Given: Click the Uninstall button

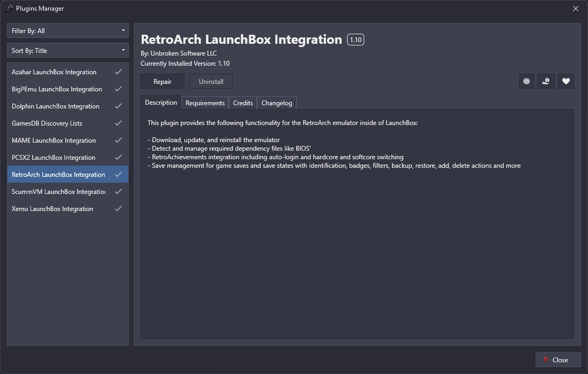Looking at the screenshot, I should [211, 81].
